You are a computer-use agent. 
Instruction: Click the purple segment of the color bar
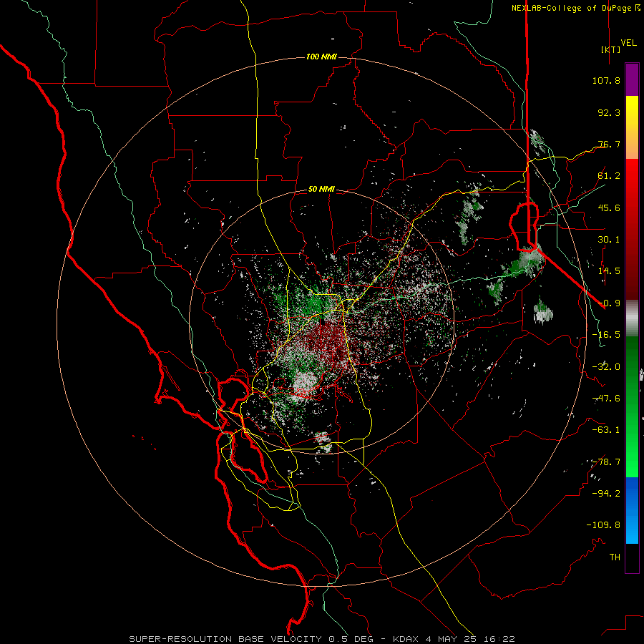[632, 80]
